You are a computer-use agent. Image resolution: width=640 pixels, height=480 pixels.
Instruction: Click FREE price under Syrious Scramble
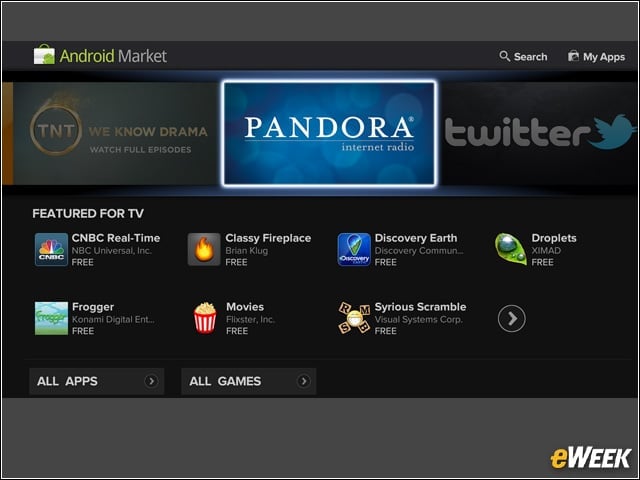point(386,331)
